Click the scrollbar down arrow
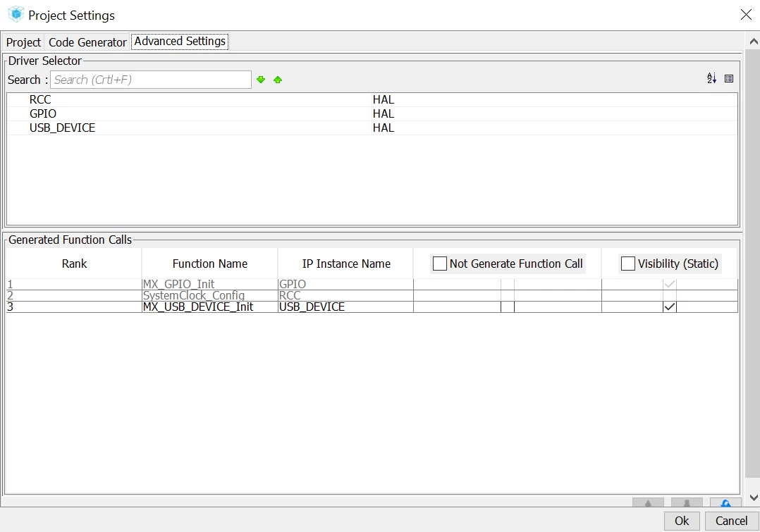 (753, 497)
